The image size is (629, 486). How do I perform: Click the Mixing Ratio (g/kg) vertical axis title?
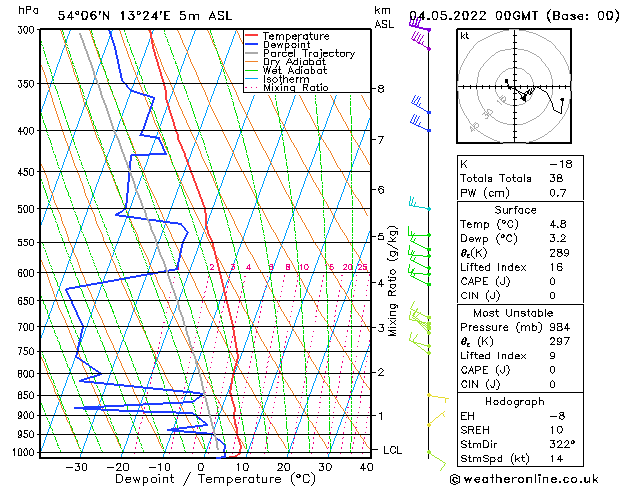(393, 281)
